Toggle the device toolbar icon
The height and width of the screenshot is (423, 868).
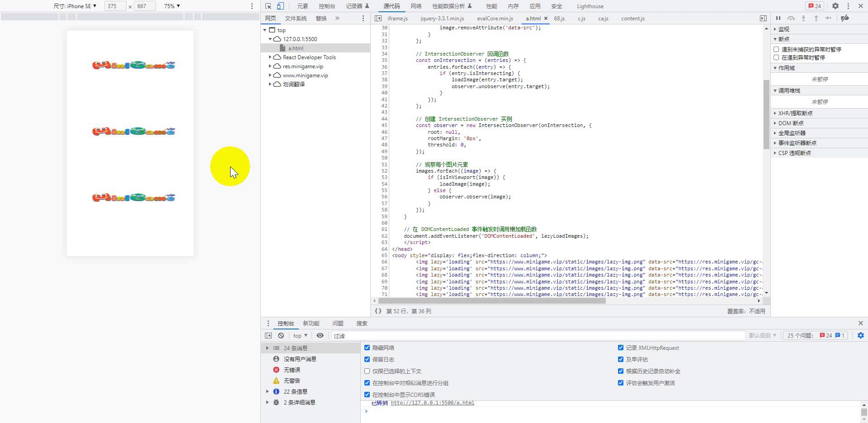pyautogui.click(x=280, y=6)
